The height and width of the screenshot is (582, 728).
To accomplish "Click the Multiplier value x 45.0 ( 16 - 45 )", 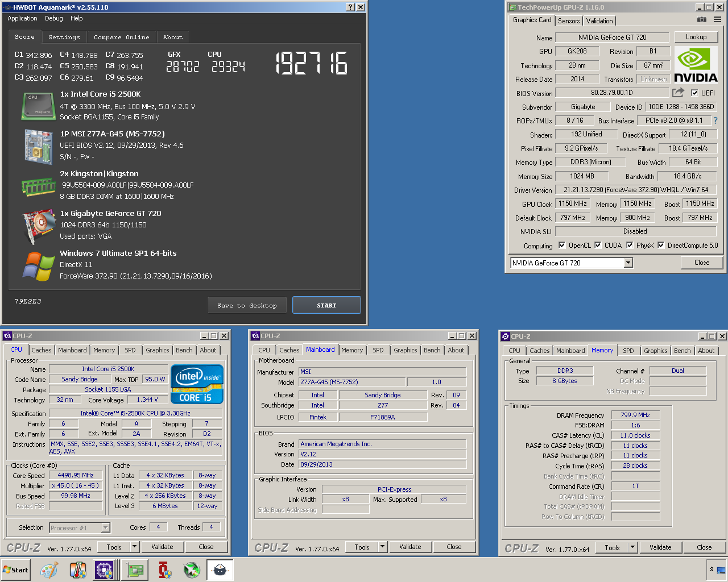I will pos(76,485).
